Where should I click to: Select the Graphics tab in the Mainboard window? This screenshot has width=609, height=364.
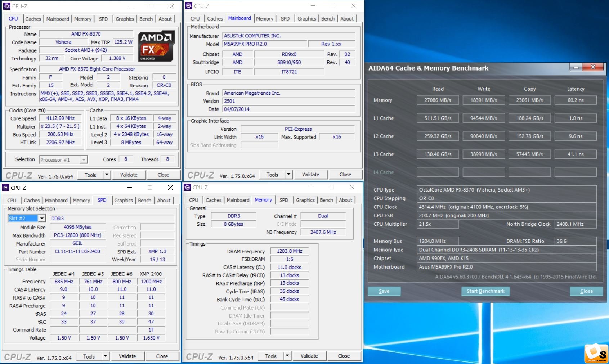pos(307,19)
